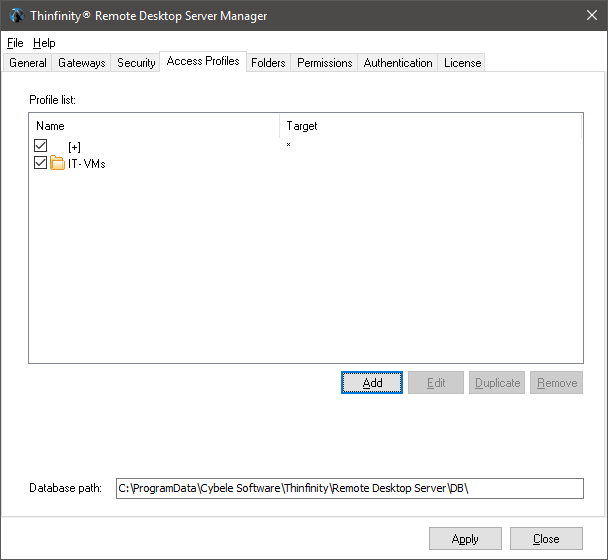The image size is (608, 560).
Task: Open the File menu
Action: click(x=15, y=43)
